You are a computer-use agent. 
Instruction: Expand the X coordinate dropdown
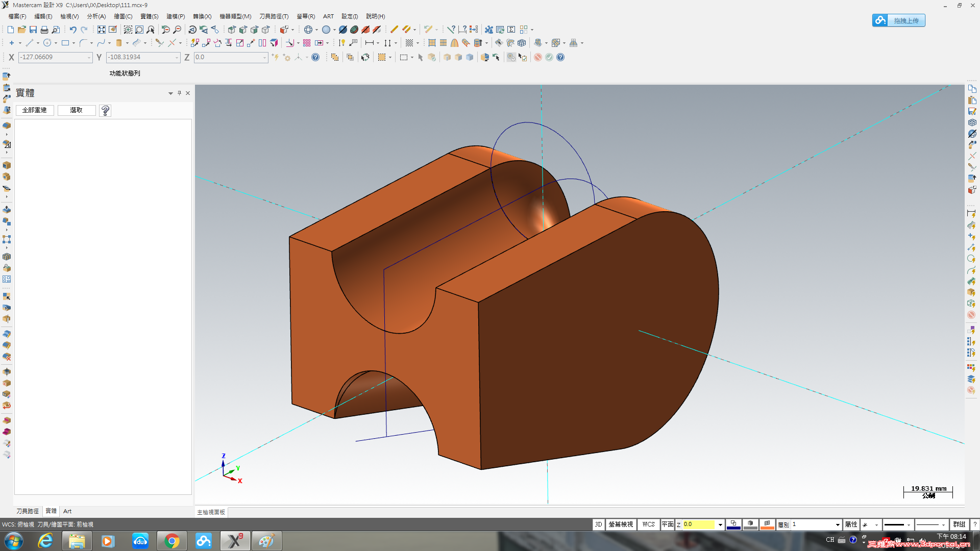(89, 58)
